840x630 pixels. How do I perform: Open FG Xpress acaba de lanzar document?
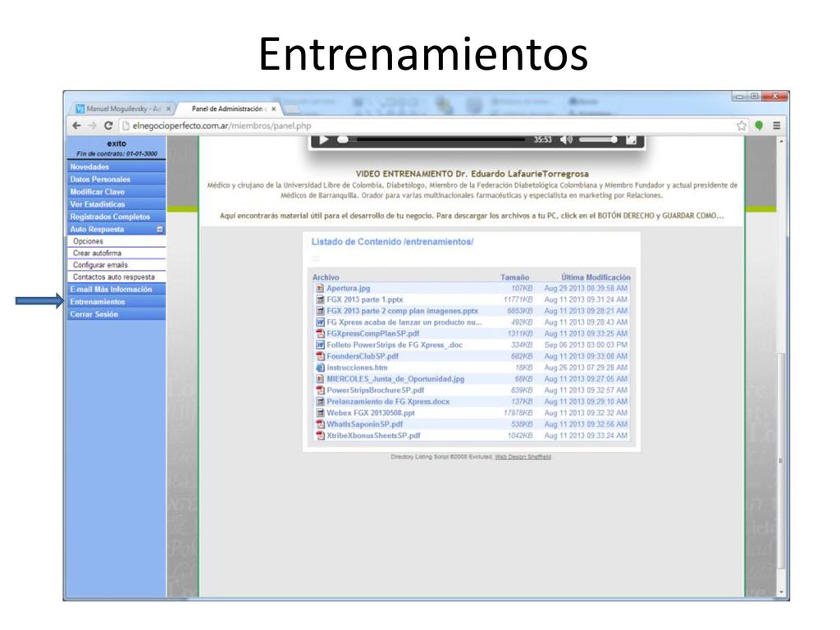tap(404, 322)
